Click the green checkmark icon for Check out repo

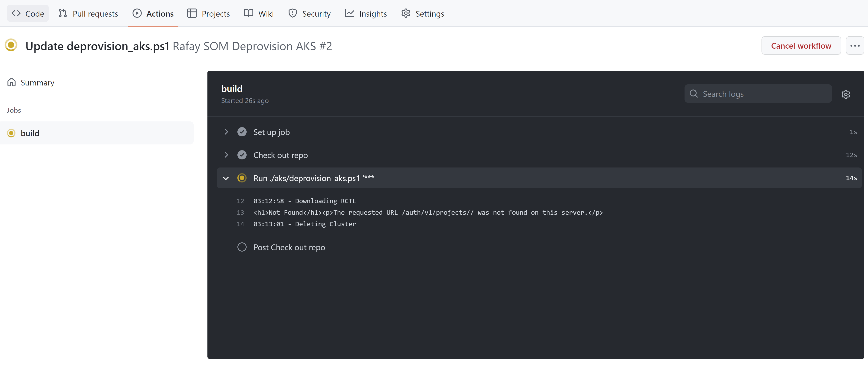tap(241, 154)
